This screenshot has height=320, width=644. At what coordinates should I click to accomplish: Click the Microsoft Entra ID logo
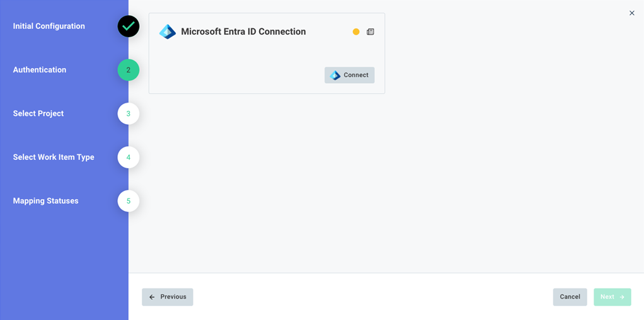click(168, 31)
